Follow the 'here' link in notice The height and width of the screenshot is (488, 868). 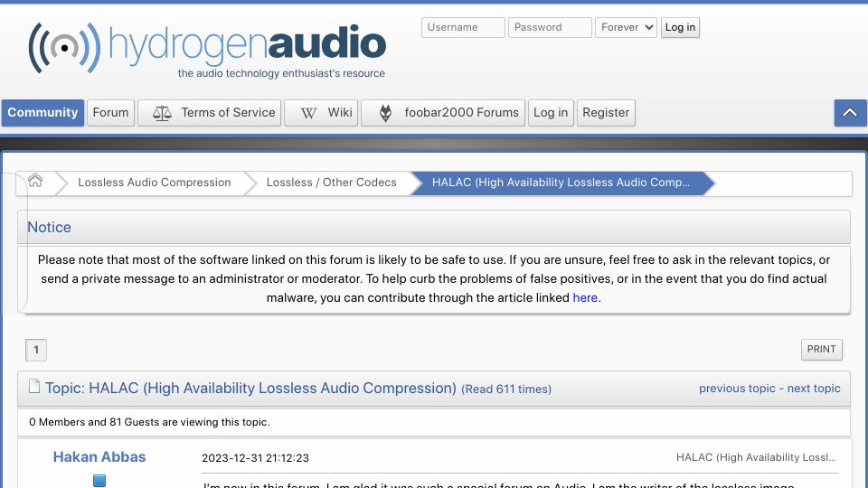tap(585, 297)
